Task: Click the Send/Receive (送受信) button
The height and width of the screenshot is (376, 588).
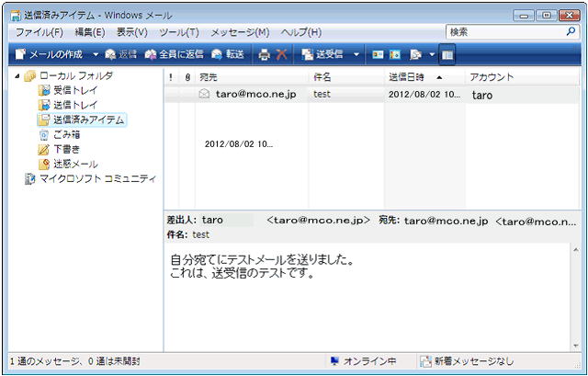Action: 322,55
